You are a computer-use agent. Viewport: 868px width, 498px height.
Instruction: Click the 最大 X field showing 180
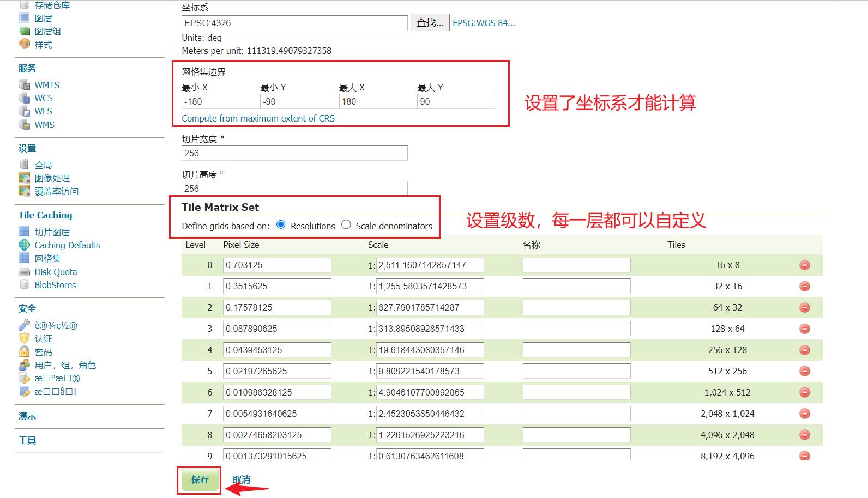[378, 101]
